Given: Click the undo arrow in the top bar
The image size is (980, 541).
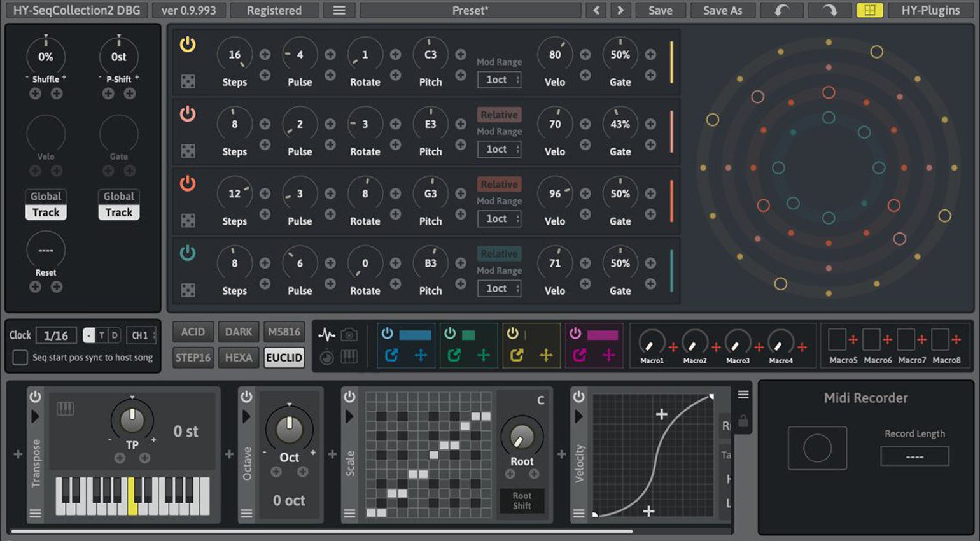Looking at the screenshot, I should point(781,10).
